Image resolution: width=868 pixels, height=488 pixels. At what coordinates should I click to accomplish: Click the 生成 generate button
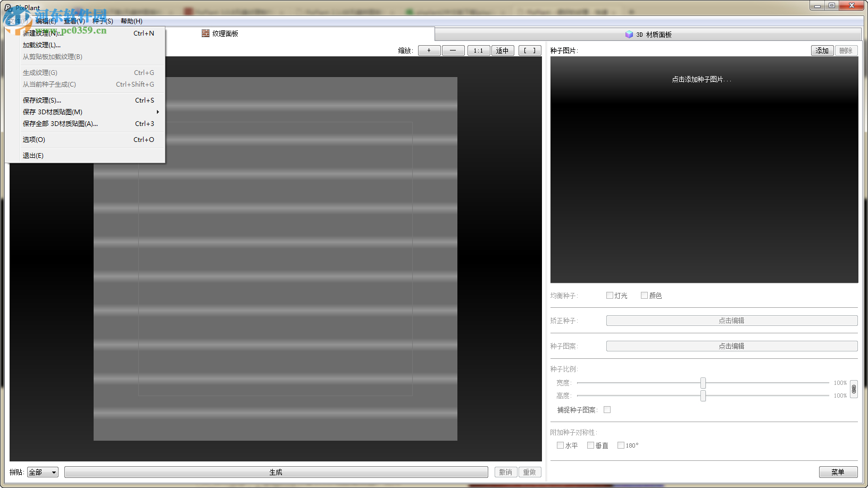[x=276, y=472]
